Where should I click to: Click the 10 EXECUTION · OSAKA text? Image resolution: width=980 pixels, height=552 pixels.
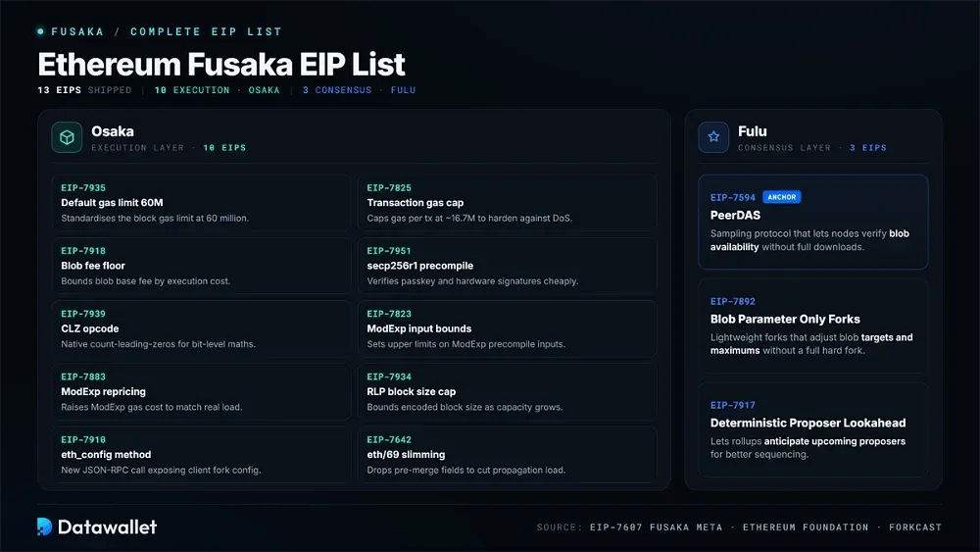tap(218, 90)
